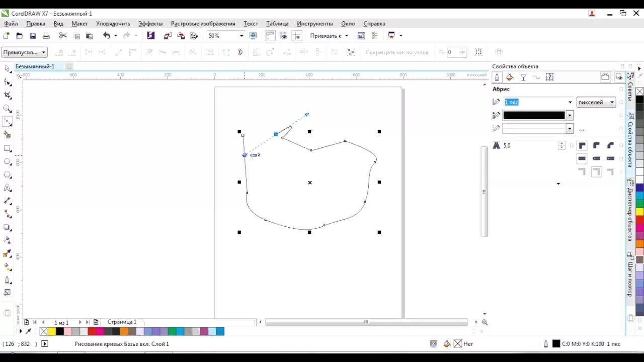Screen dimensions: 644x362
Task: Open the undo history dropdown arrow
Action: click(x=116, y=36)
